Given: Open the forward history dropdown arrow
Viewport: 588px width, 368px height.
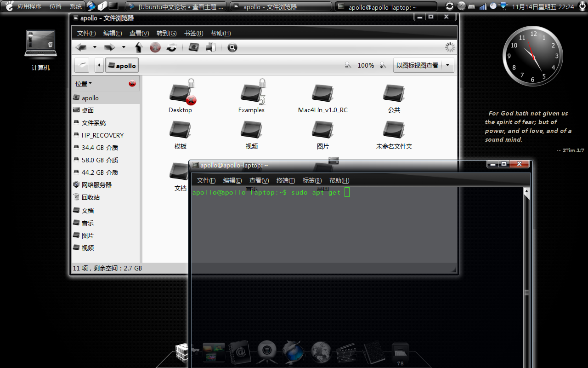Looking at the screenshot, I should (x=124, y=47).
